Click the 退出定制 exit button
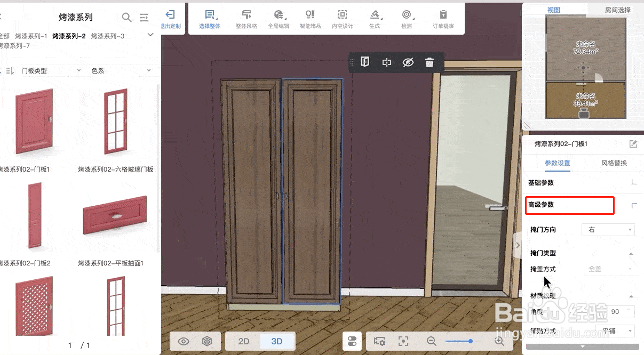Viewport: 644px width, 355px height. [x=170, y=19]
